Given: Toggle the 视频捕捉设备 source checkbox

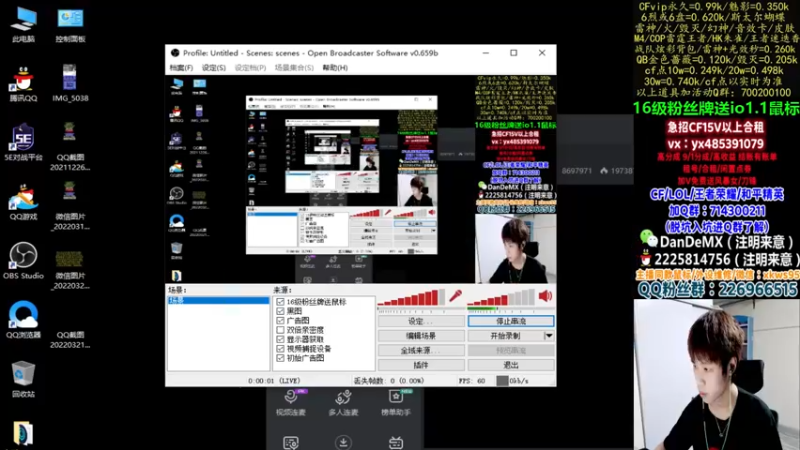Looking at the screenshot, I should [280, 348].
